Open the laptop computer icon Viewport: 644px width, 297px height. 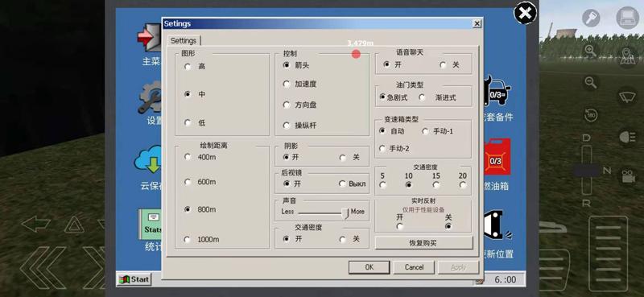coord(628,18)
